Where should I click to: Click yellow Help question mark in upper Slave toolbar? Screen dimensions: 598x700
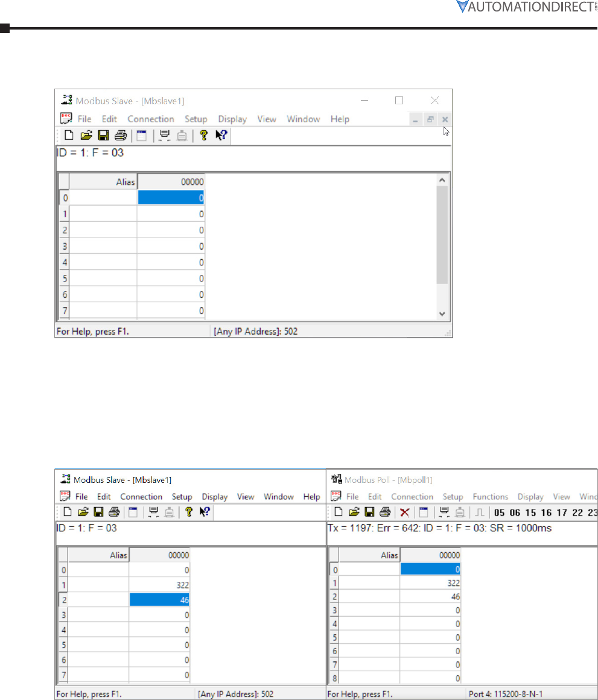(x=204, y=135)
